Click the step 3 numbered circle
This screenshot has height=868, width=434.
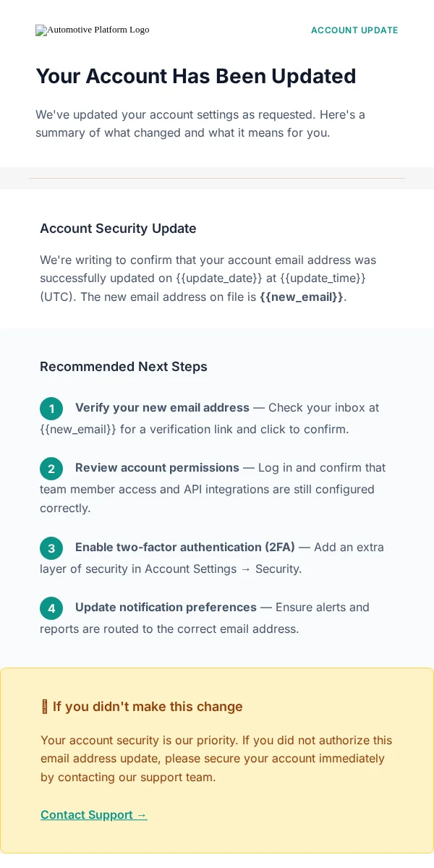[x=51, y=548]
